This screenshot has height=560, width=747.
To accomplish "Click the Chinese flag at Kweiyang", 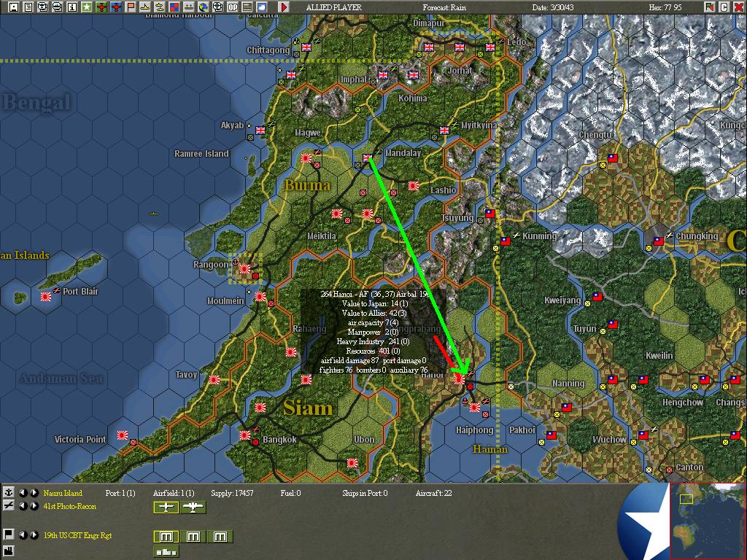I will (x=597, y=296).
